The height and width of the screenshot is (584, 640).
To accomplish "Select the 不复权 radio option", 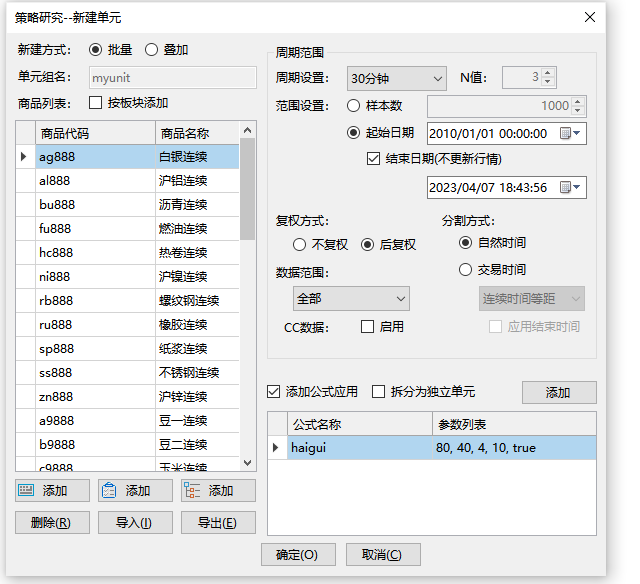I will [x=299, y=244].
